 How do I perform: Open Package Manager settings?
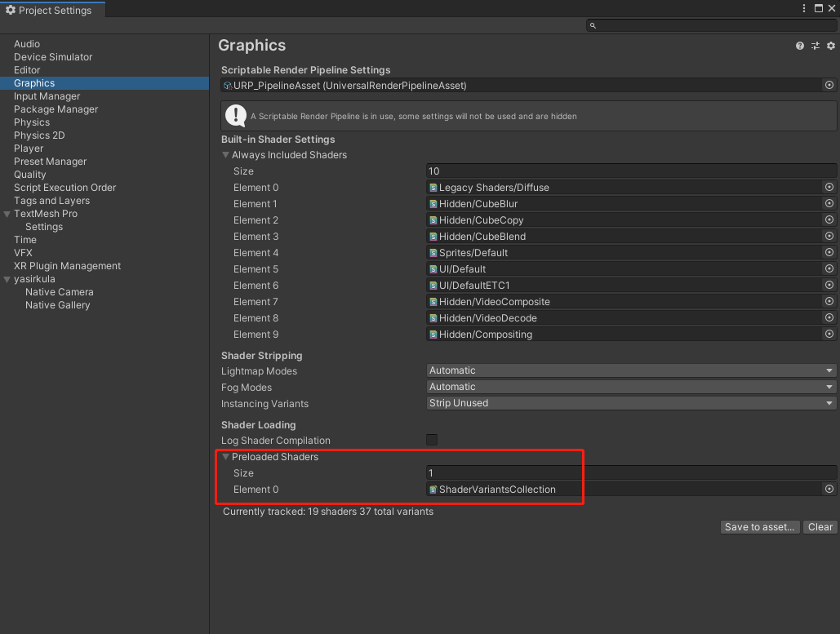[56, 109]
